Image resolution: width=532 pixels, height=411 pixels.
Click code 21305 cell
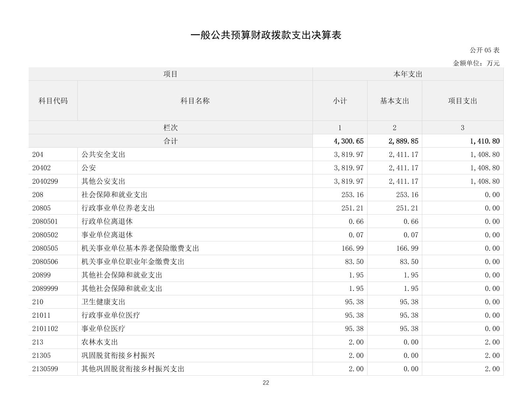tap(53, 355)
